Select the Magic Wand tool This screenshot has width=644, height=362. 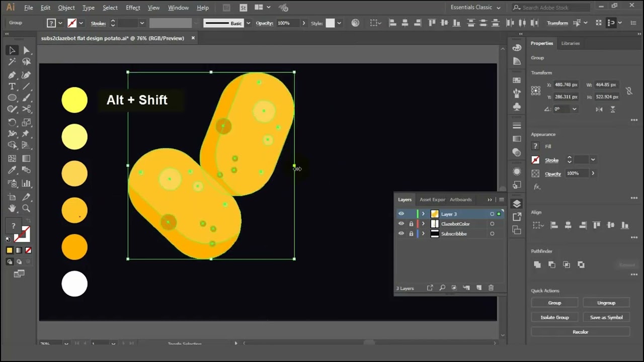(12, 62)
